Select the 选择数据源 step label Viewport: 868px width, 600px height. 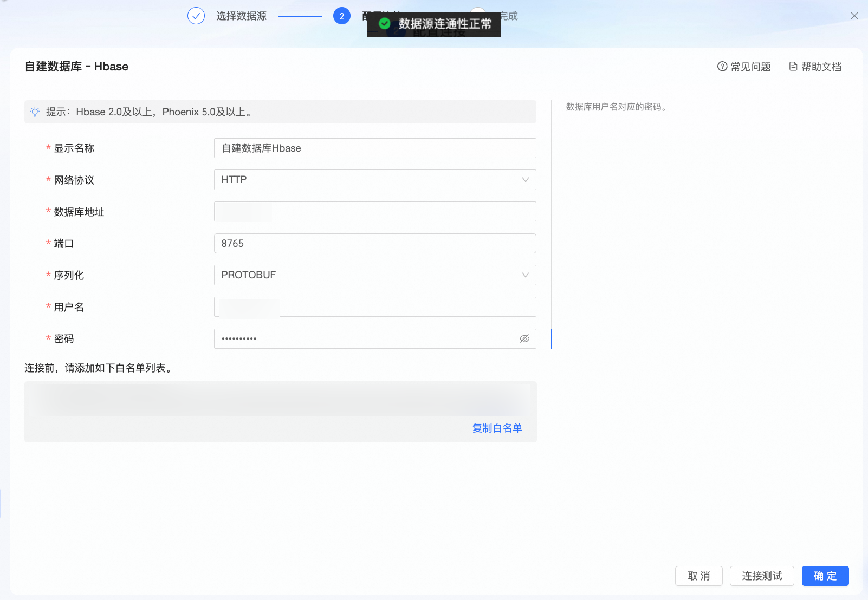point(241,16)
